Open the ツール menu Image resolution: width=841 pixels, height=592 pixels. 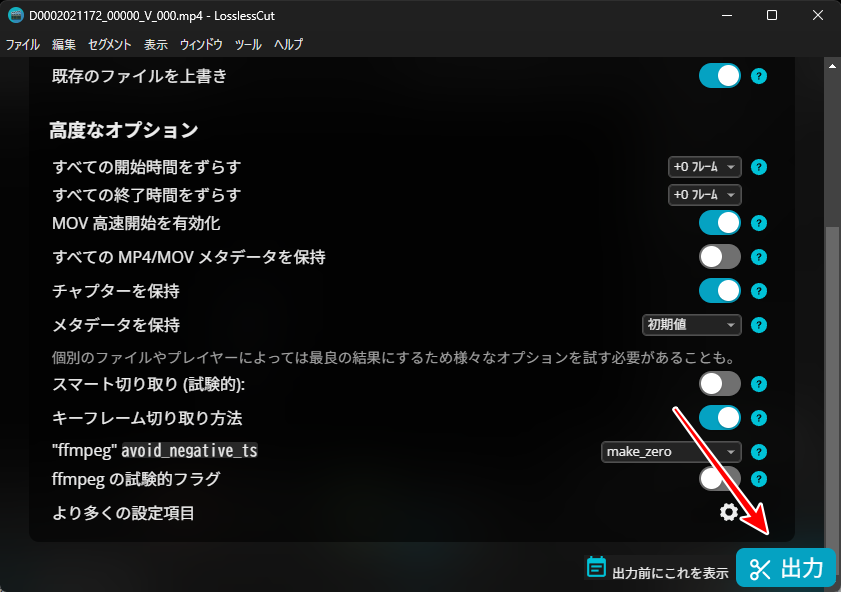click(x=248, y=45)
